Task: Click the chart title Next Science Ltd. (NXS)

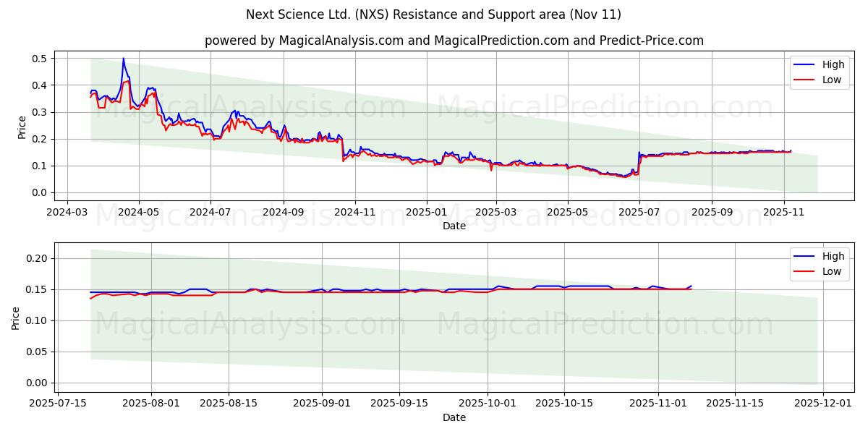Action: (434, 12)
